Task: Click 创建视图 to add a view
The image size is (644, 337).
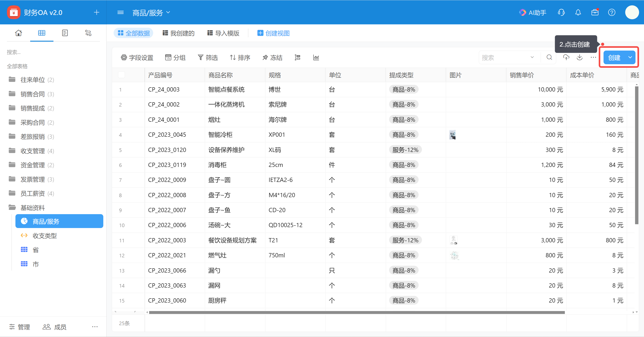Action: pyautogui.click(x=273, y=33)
